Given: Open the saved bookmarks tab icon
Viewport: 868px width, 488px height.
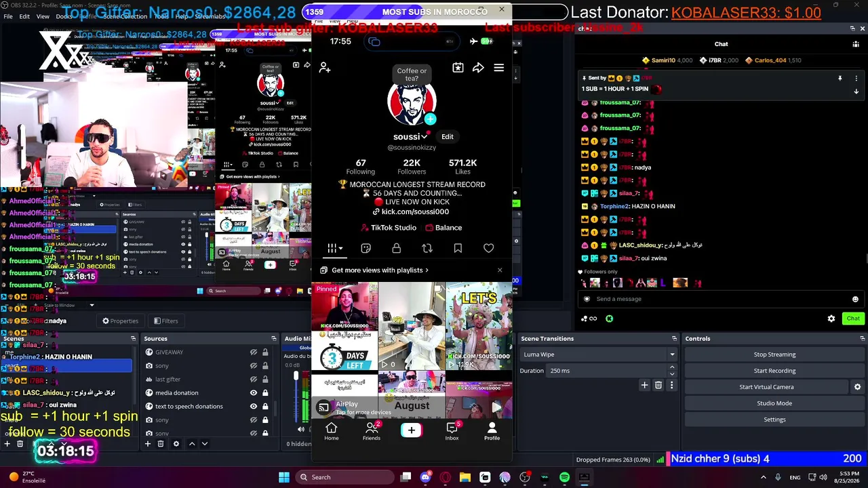Looking at the screenshot, I should point(458,249).
